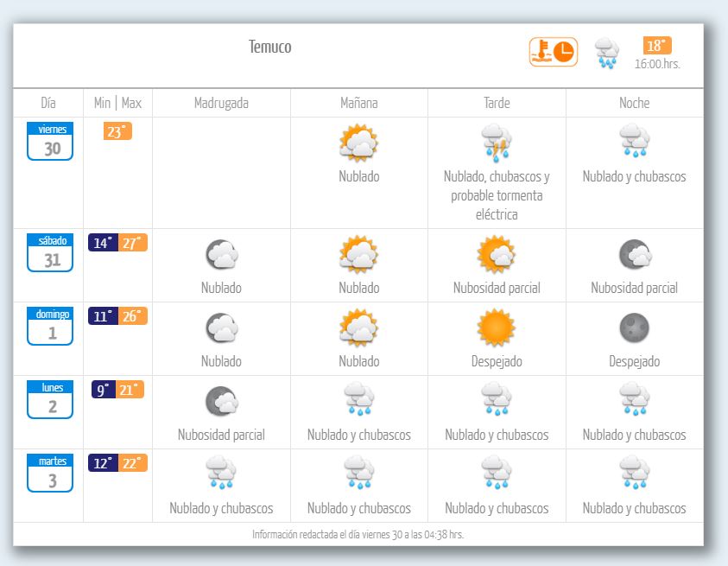Click the Madrugada column header

(x=221, y=103)
